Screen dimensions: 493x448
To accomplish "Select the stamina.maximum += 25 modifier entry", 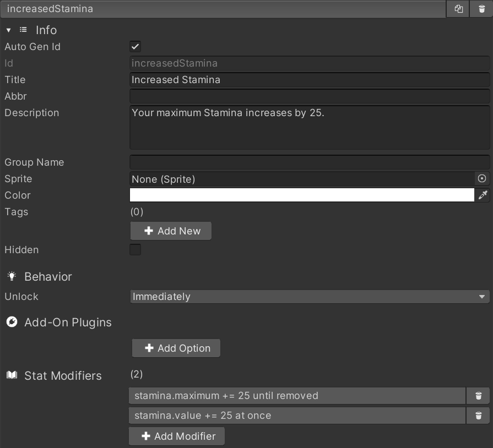I will tap(297, 396).
